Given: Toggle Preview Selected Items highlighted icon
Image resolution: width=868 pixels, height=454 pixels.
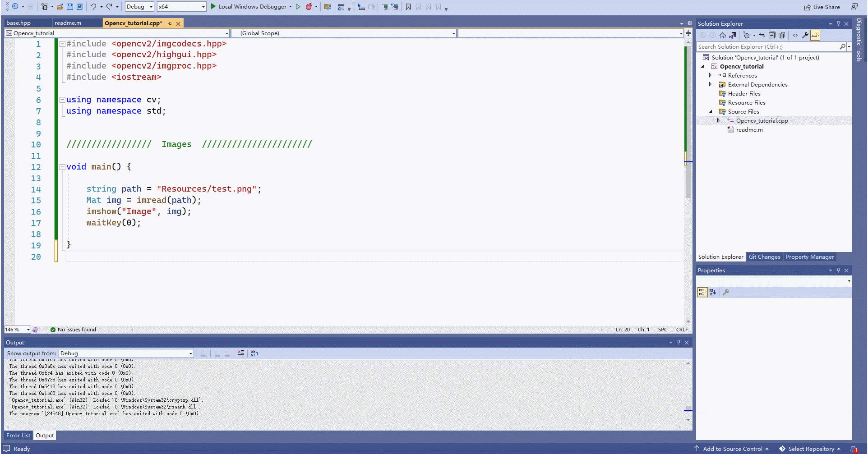Looking at the screenshot, I should point(815,35).
